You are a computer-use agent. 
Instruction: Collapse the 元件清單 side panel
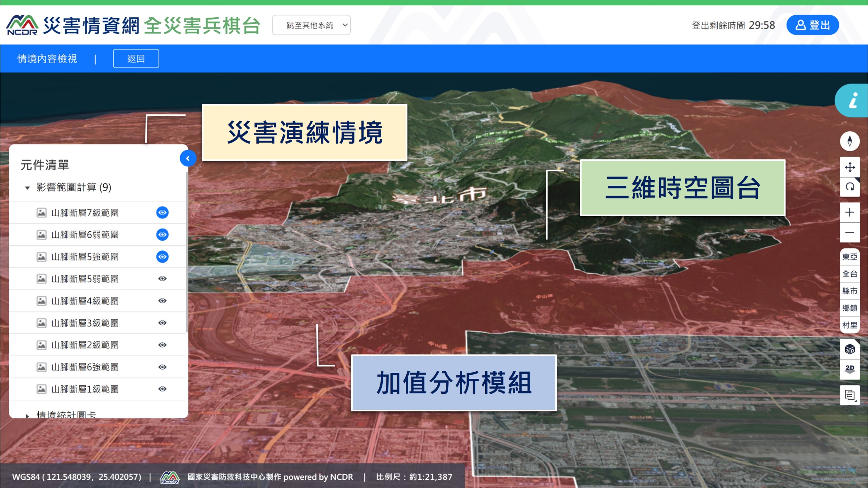188,158
